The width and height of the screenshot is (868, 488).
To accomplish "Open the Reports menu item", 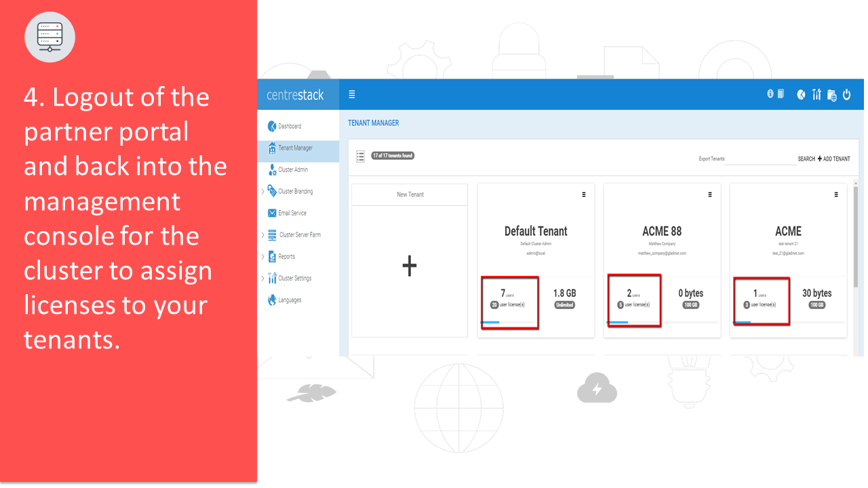I will tap(287, 256).
